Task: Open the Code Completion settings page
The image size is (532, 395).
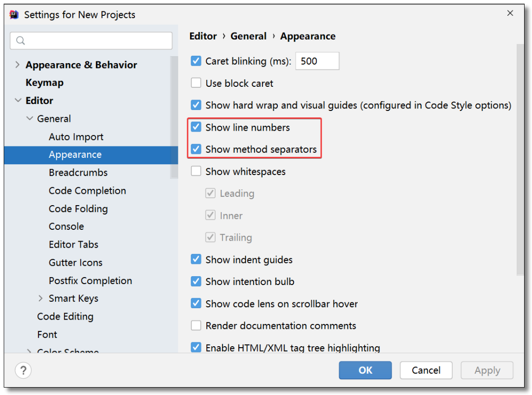Action: click(87, 190)
